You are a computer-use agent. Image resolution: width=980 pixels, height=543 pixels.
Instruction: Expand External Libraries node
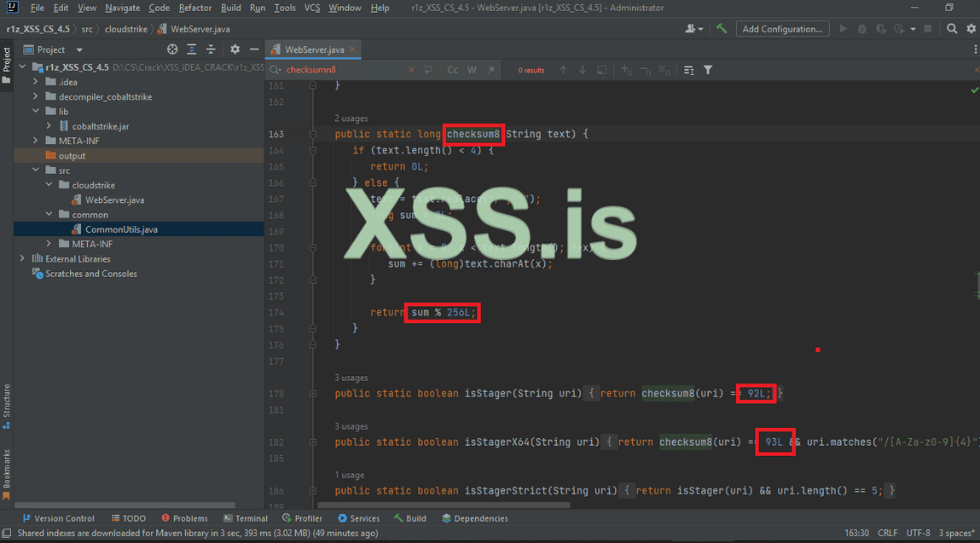[x=23, y=258]
